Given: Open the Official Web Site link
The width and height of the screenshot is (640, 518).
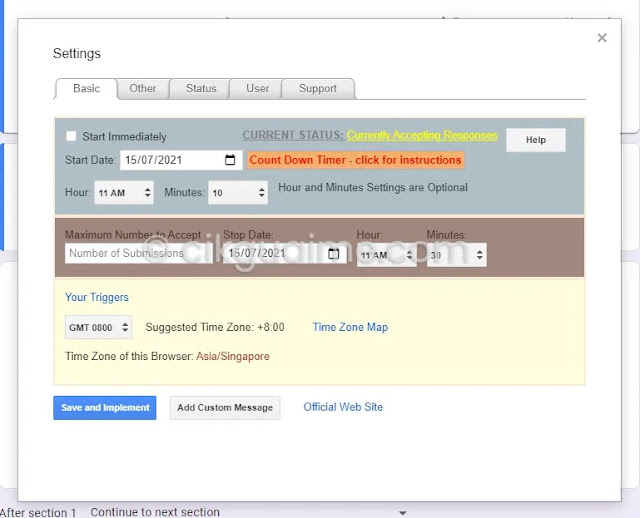Looking at the screenshot, I should [x=343, y=407].
